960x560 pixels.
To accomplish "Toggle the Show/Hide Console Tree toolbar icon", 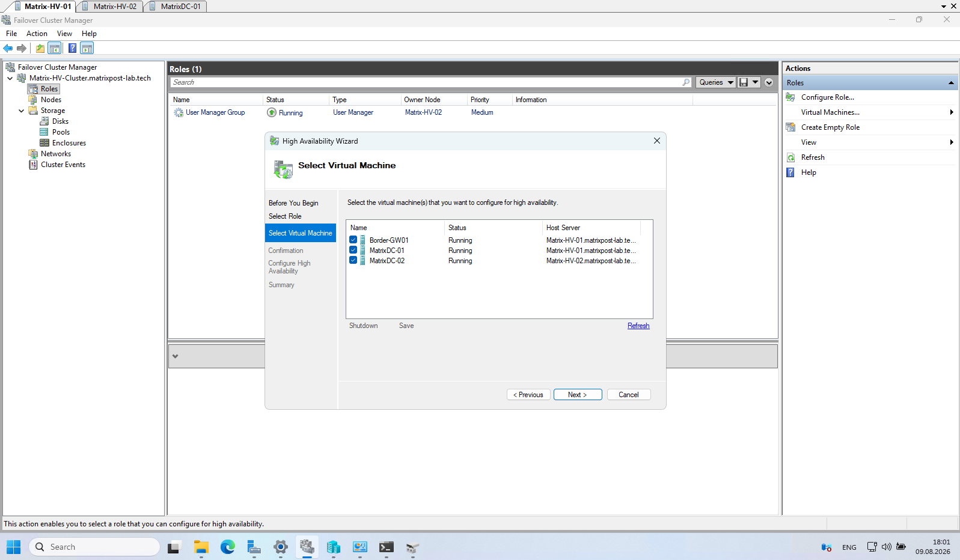I will point(55,48).
